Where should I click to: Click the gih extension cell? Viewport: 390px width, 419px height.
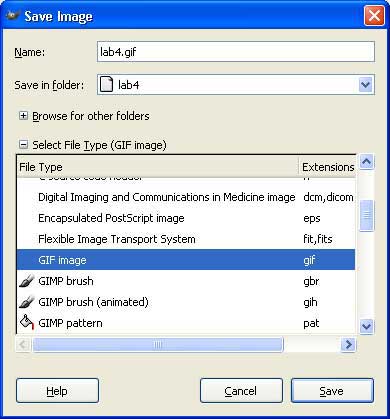(x=310, y=302)
